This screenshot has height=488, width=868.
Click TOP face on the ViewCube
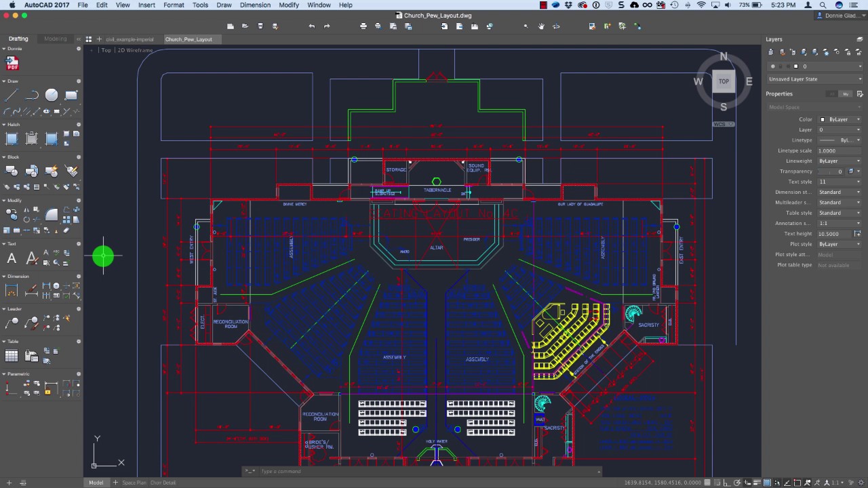(724, 81)
